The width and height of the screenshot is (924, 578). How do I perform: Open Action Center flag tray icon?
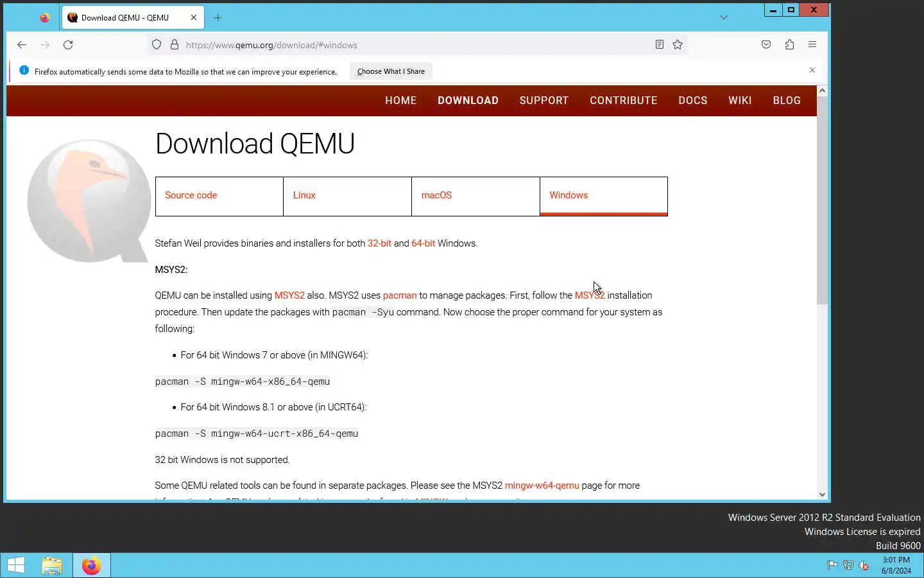(832, 565)
